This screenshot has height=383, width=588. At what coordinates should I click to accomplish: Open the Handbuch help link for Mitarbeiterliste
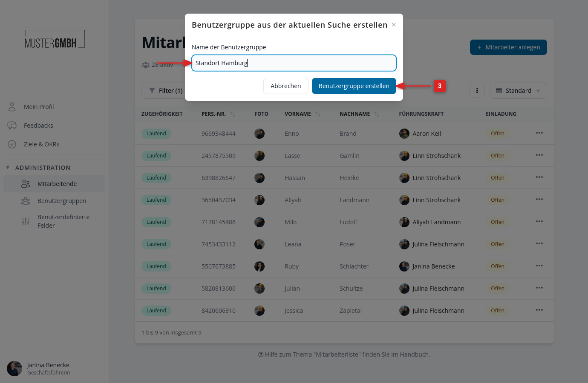click(x=344, y=354)
